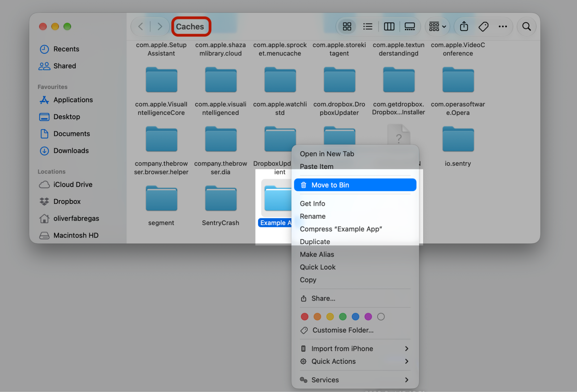Choose Rename from context menu
Screen dimensions: 577x392
coord(355,216)
